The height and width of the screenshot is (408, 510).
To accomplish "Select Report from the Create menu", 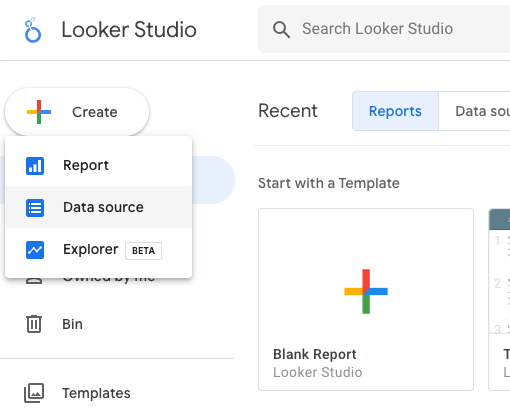I will (x=99, y=165).
